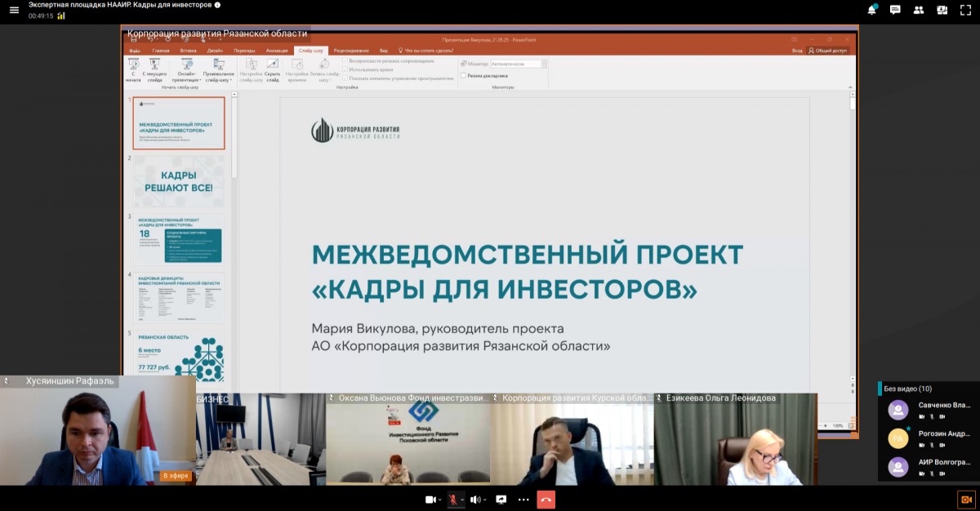Open «Запись слайд-шоу» dropdown
The image size is (980, 511).
(x=323, y=70)
